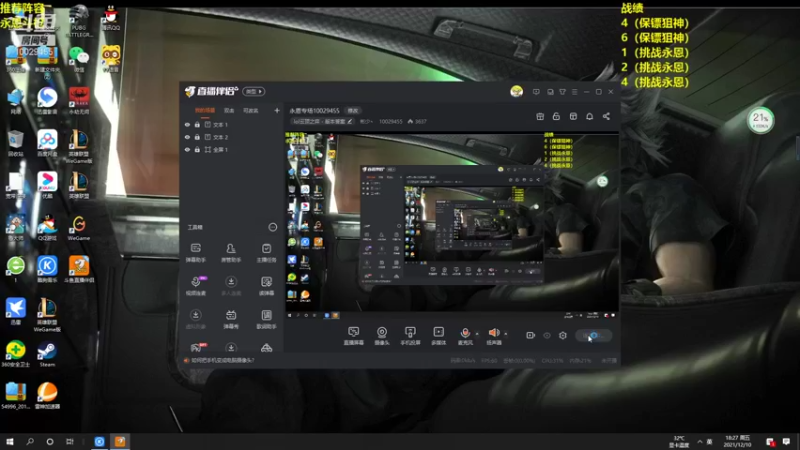Open the Windows action center notifications

(x=786, y=441)
